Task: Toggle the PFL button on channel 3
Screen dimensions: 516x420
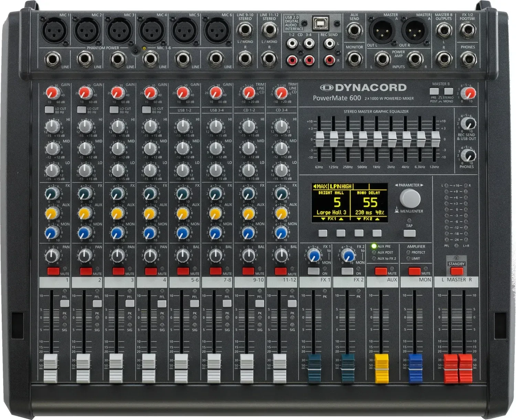Action: point(130,303)
